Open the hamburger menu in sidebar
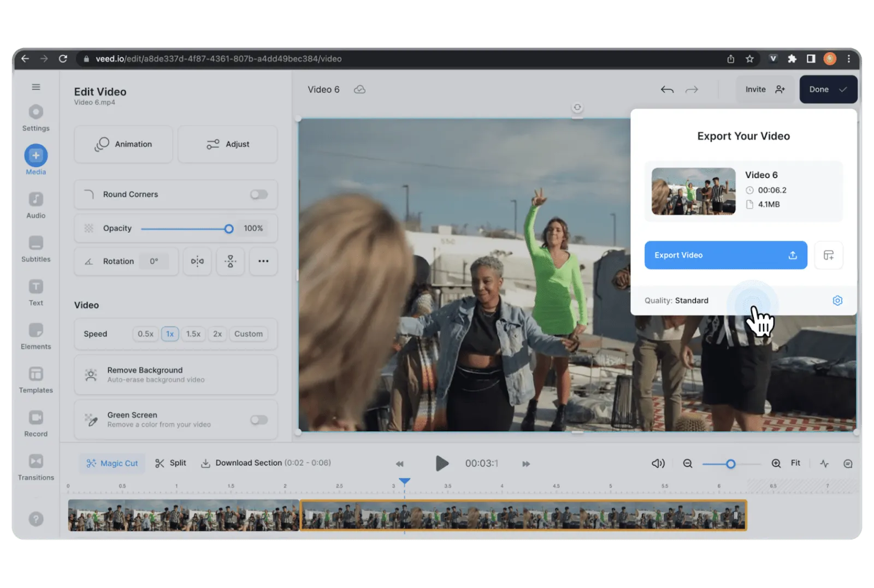The width and height of the screenshot is (874, 588). [x=36, y=87]
